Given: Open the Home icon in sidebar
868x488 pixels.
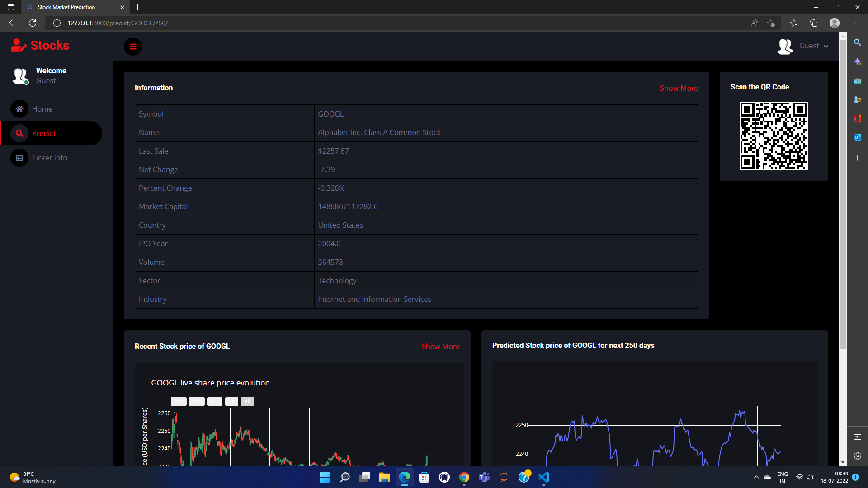Looking at the screenshot, I should pos(19,109).
